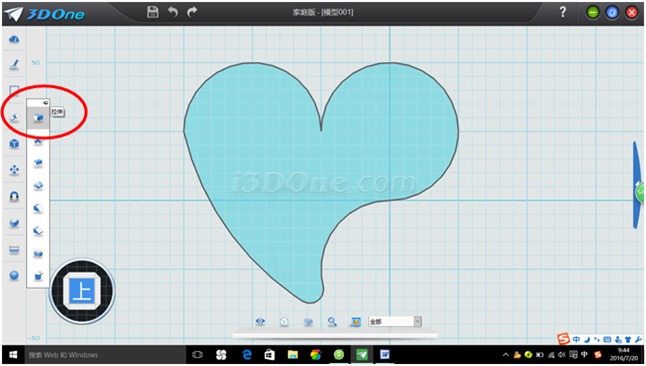Click the 上 face of the view cube
Image resolution: width=646 pixels, height=366 pixels.
[82, 291]
